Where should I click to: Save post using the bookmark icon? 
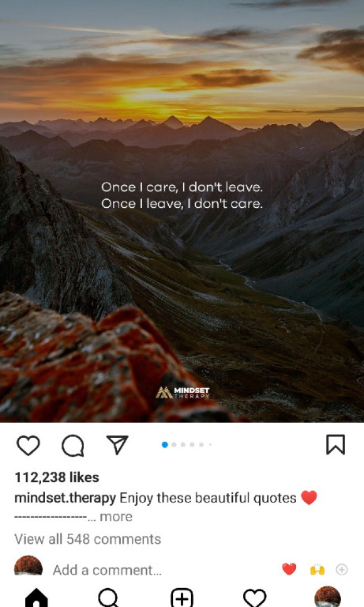(x=336, y=444)
